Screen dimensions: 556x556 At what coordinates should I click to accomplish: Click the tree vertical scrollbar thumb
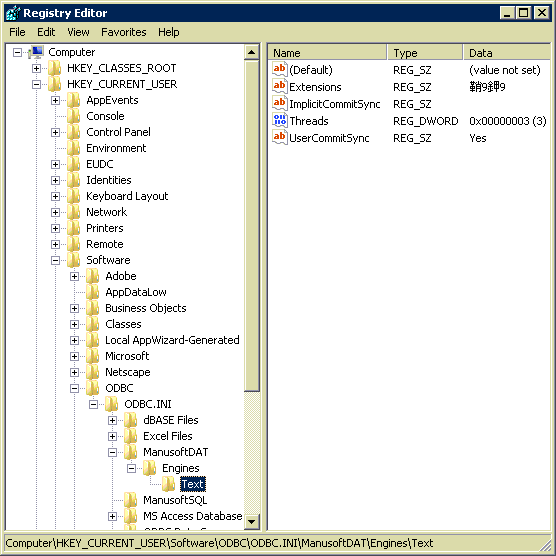coord(252,226)
